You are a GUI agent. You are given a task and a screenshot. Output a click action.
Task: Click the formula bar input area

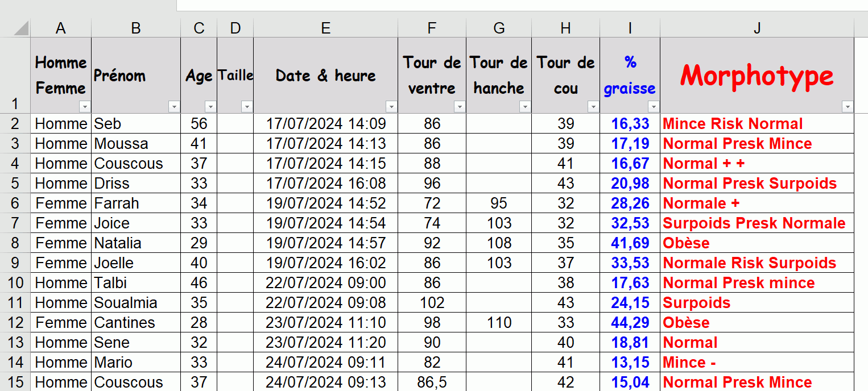click(522, 5)
